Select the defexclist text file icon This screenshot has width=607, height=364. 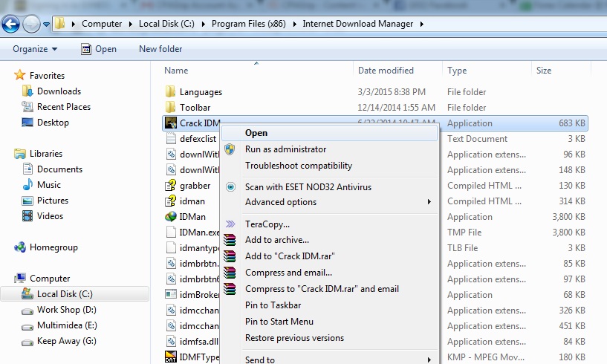(x=171, y=138)
